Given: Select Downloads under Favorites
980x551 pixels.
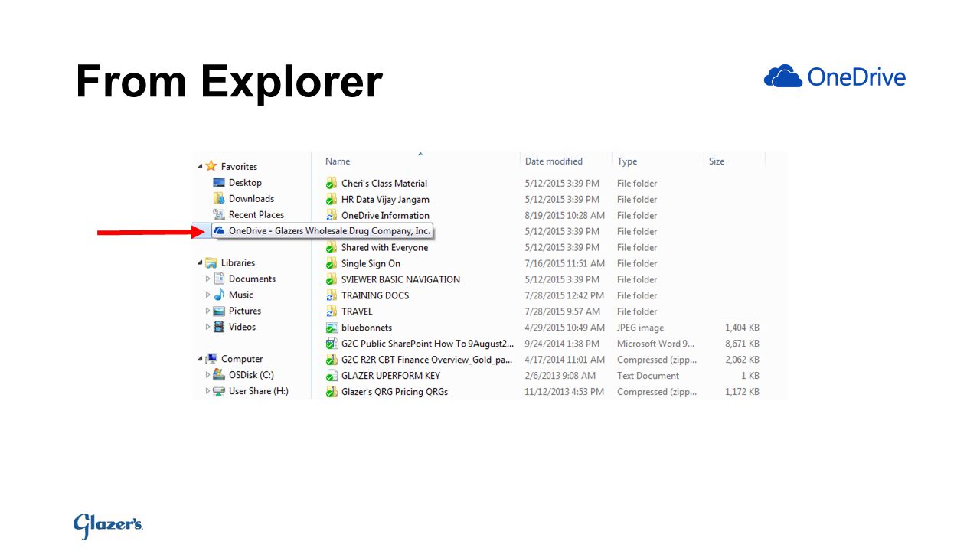Looking at the screenshot, I should click(x=251, y=199).
